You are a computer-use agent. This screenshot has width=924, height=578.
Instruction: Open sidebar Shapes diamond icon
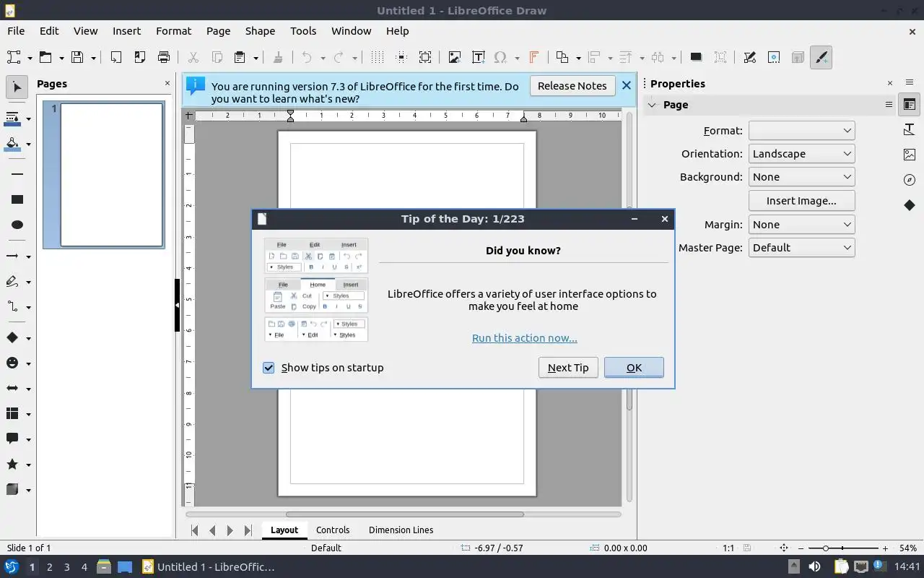click(x=910, y=205)
